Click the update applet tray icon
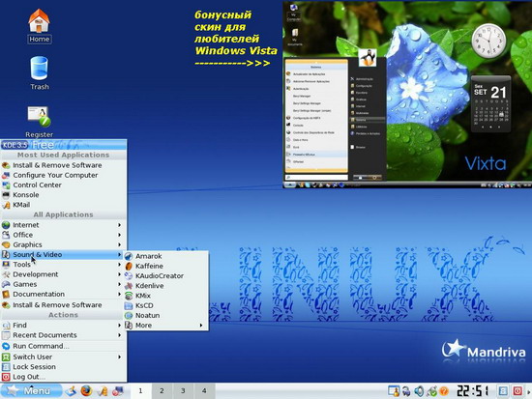Viewport: 532px width, 399px height. (431, 391)
